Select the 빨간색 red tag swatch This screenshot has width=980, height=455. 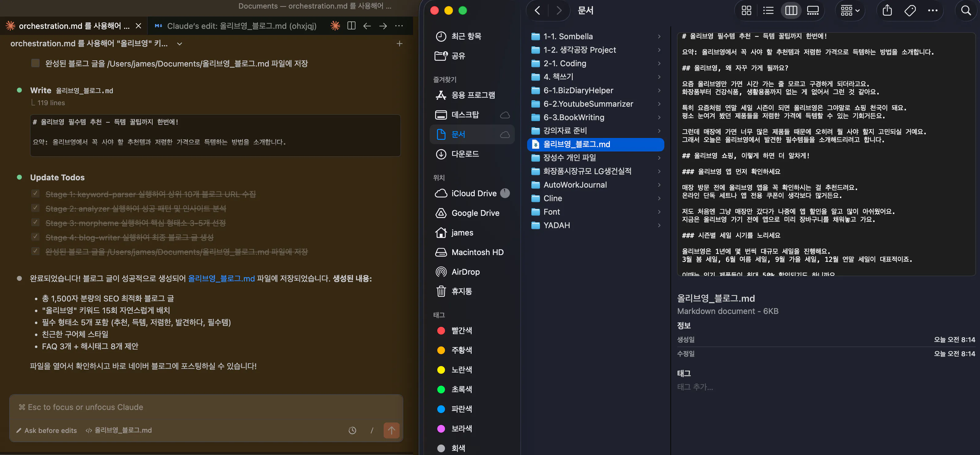(441, 331)
